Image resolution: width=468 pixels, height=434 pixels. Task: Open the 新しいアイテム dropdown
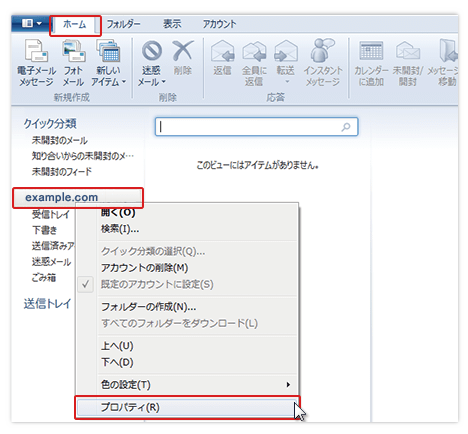pyautogui.click(x=108, y=62)
